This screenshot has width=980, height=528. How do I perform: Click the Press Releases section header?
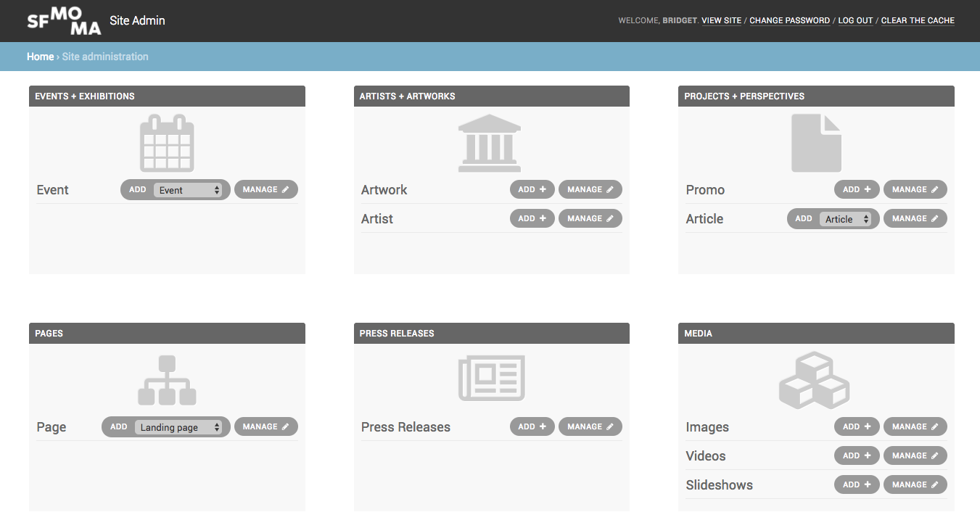492,334
